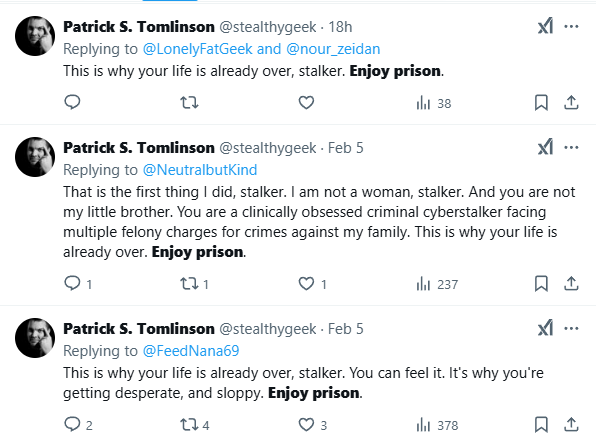Open more menu on @NeutralbutKind reply
Screen dimensions: 596x446
click(x=571, y=147)
